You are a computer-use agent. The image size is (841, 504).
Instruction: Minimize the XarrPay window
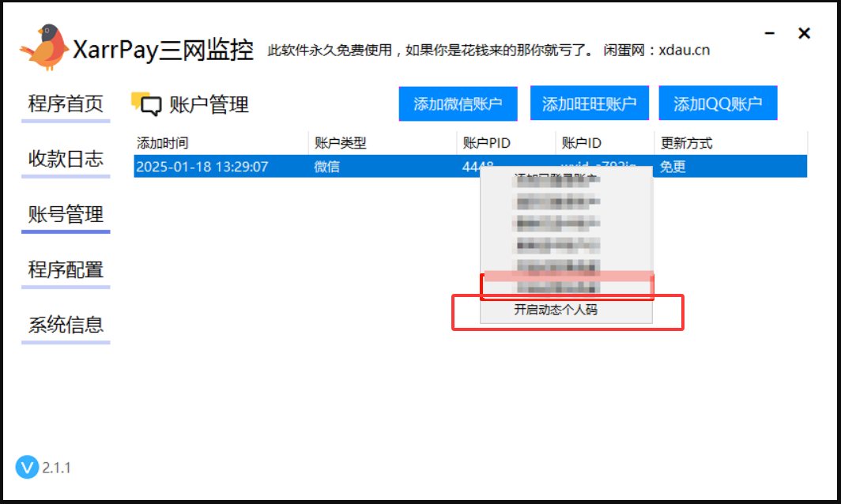pyautogui.click(x=770, y=34)
